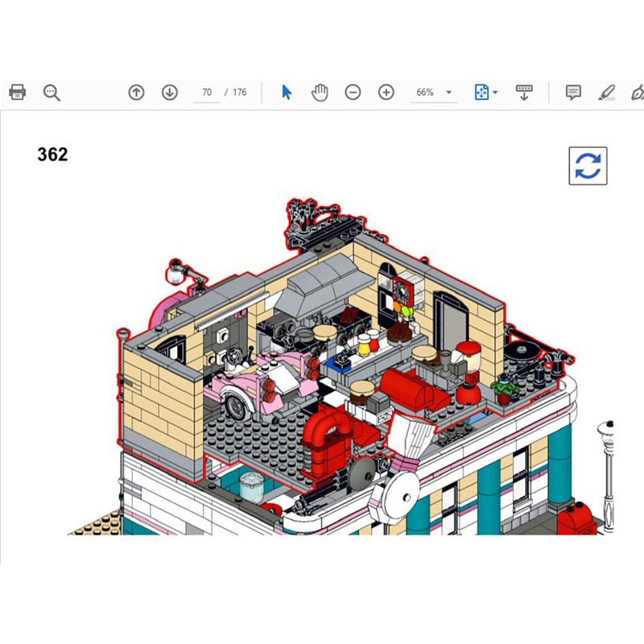The width and height of the screenshot is (644, 644).
Task: Expand the fit page options arrow
Action: 495,93
